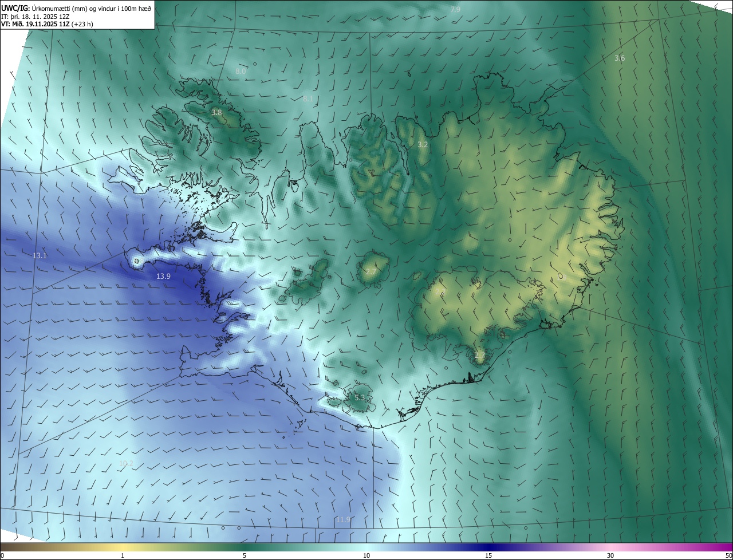The height and width of the screenshot is (560, 733).
Task: Click the 7.9 value label
Action: [x=455, y=10]
